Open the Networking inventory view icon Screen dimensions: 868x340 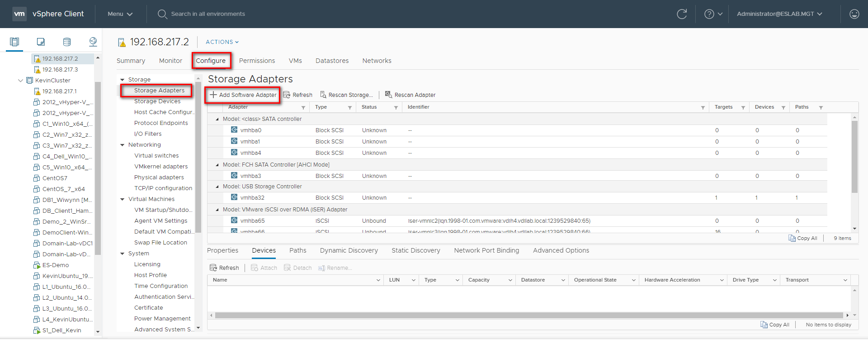click(93, 42)
